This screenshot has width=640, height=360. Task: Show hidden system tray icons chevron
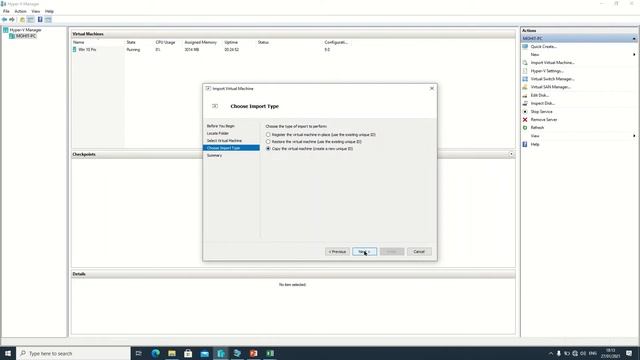tap(551, 353)
